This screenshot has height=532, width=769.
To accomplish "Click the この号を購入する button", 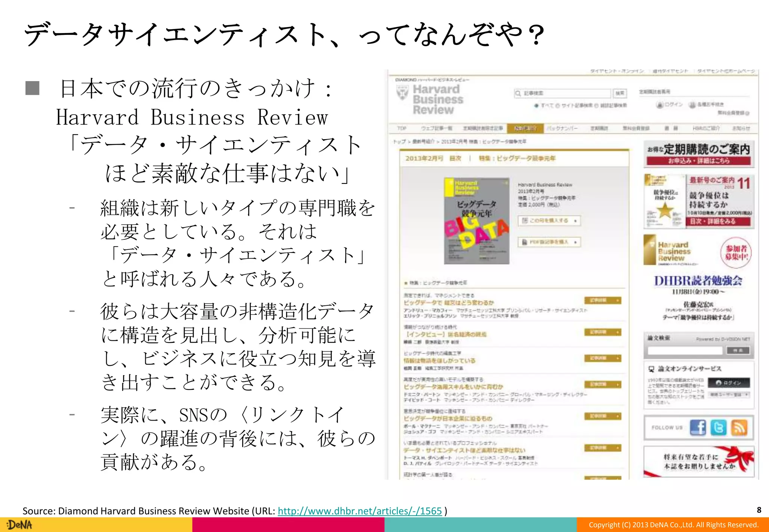I will pos(549,221).
